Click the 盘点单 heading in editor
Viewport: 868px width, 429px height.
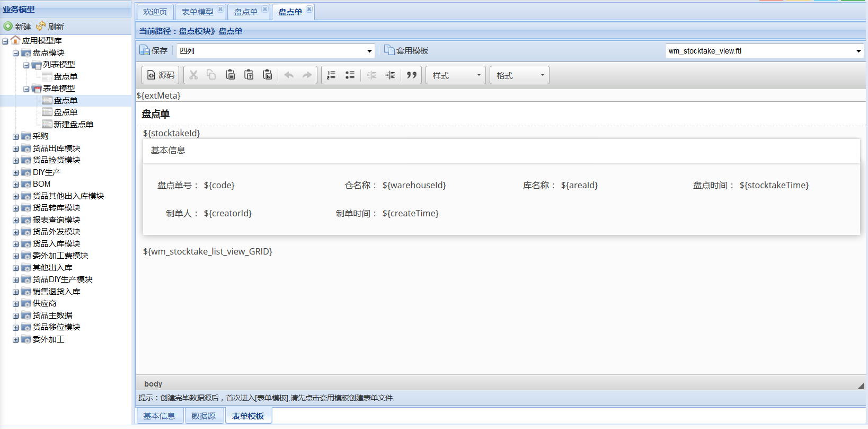point(156,114)
